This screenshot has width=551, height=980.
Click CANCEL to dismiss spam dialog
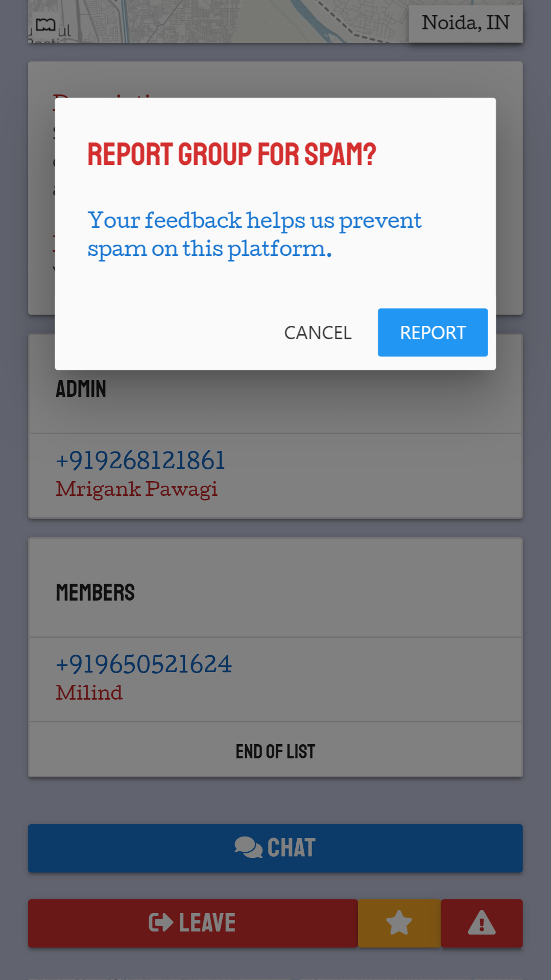click(x=318, y=332)
